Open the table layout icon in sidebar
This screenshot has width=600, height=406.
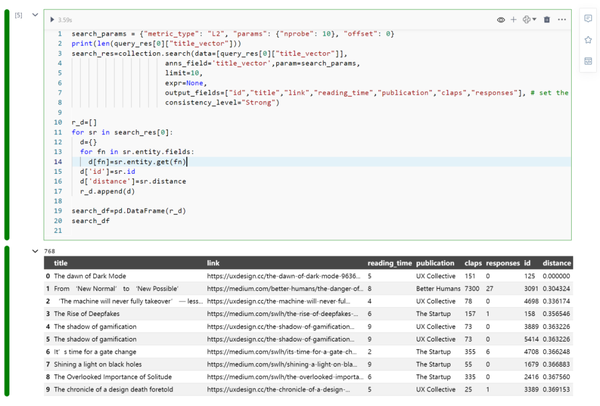[587, 62]
